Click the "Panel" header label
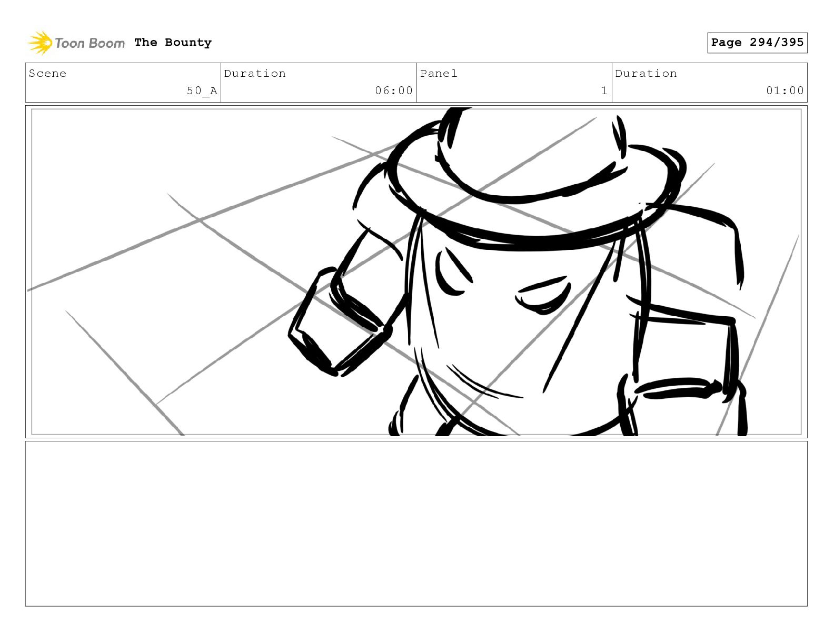Viewport: 834px width, 644px height. (x=439, y=74)
